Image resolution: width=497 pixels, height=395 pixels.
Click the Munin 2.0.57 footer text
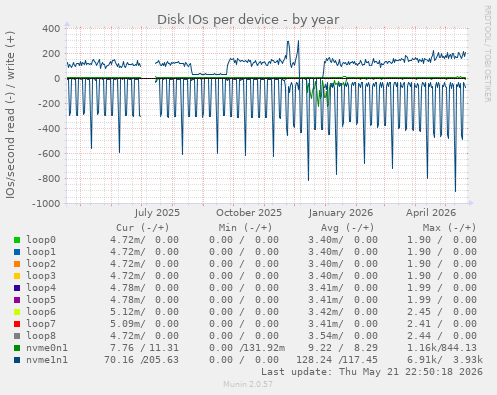(248, 384)
